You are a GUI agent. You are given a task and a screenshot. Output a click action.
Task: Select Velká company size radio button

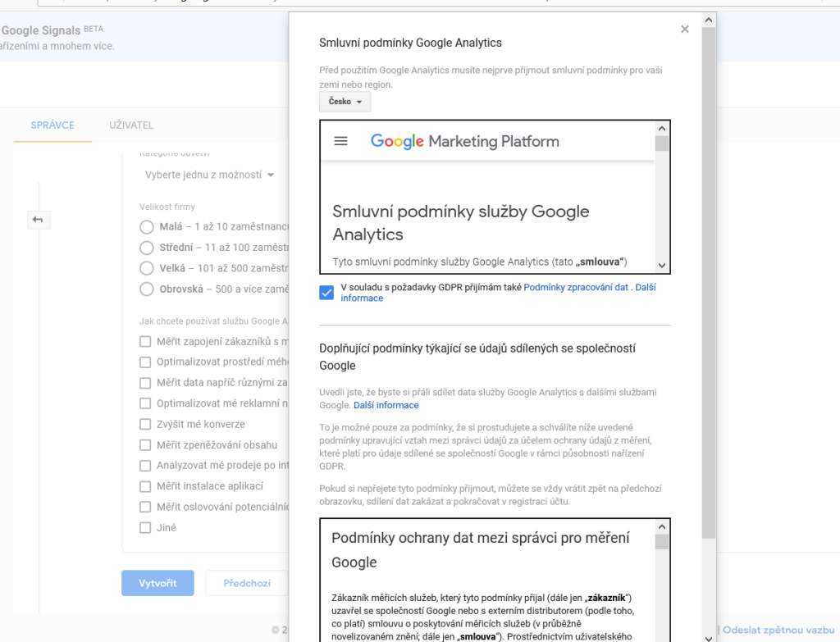pos(147,268)
